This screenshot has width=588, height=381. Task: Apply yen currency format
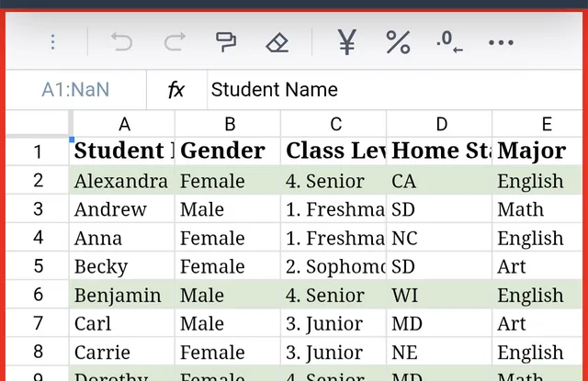(x=346, y=42)
